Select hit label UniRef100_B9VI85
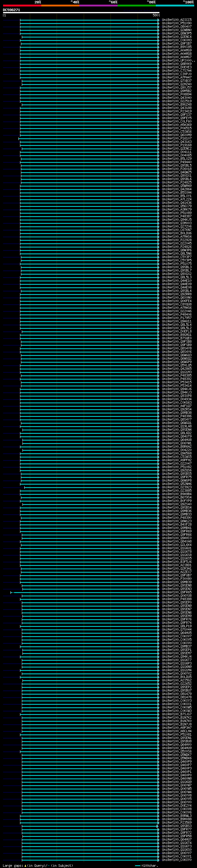The width and height of the screenshot is (197, 868). pos(177,47)
